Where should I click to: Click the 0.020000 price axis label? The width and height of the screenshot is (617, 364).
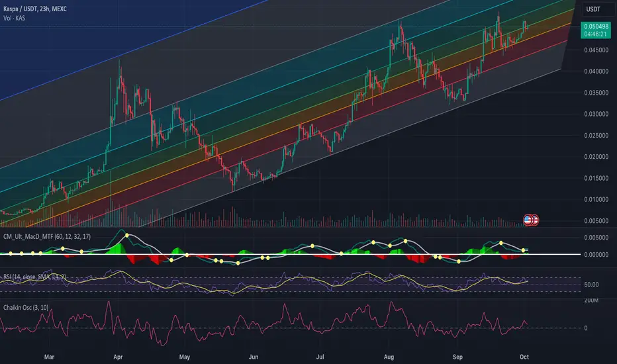tap(596, 157)
